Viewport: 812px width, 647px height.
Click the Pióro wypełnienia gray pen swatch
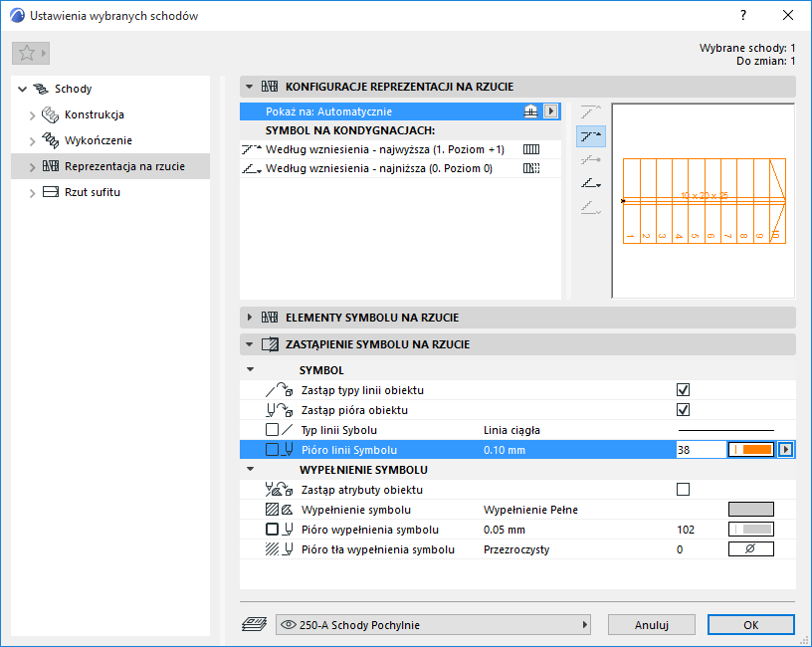click(x=751, y=529)
